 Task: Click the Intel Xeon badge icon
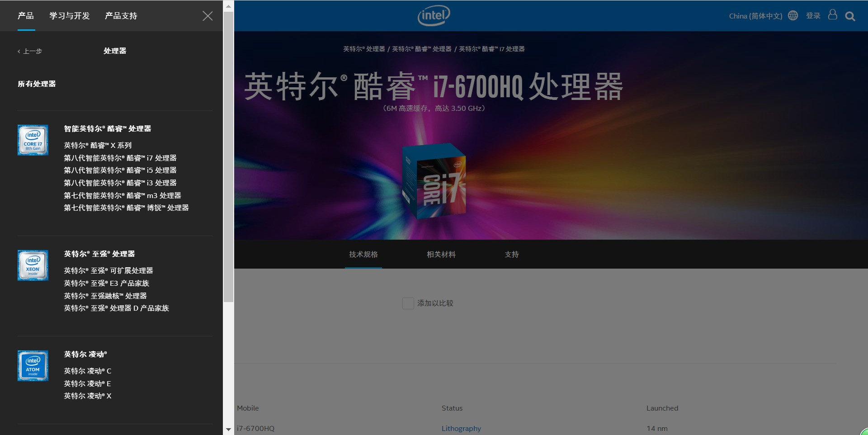click(33, 265)
